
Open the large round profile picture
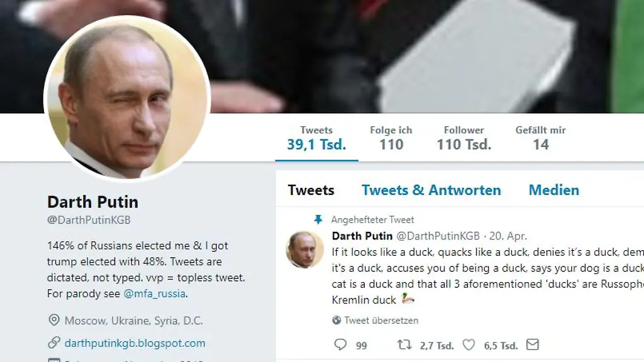(127, 99)
